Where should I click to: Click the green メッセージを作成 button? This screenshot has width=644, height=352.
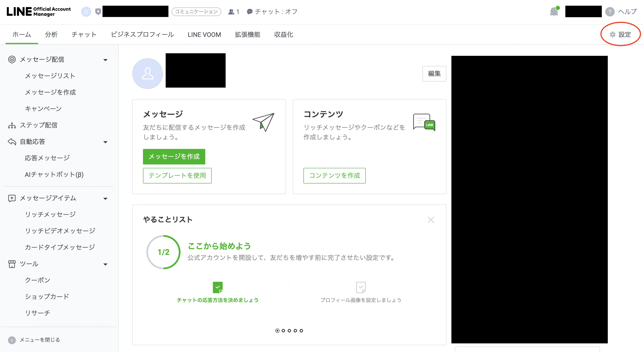174,157
